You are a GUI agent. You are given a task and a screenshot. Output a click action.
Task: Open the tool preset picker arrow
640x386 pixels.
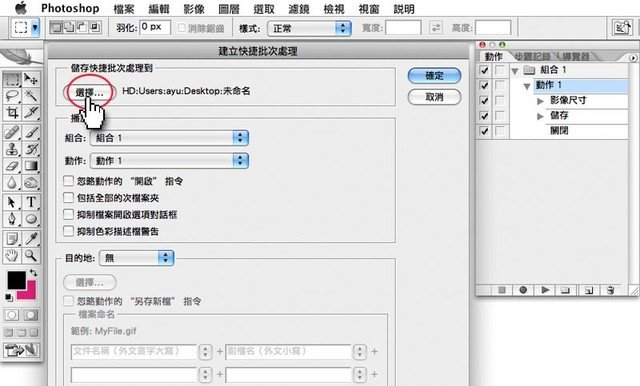tap(35, 28)
